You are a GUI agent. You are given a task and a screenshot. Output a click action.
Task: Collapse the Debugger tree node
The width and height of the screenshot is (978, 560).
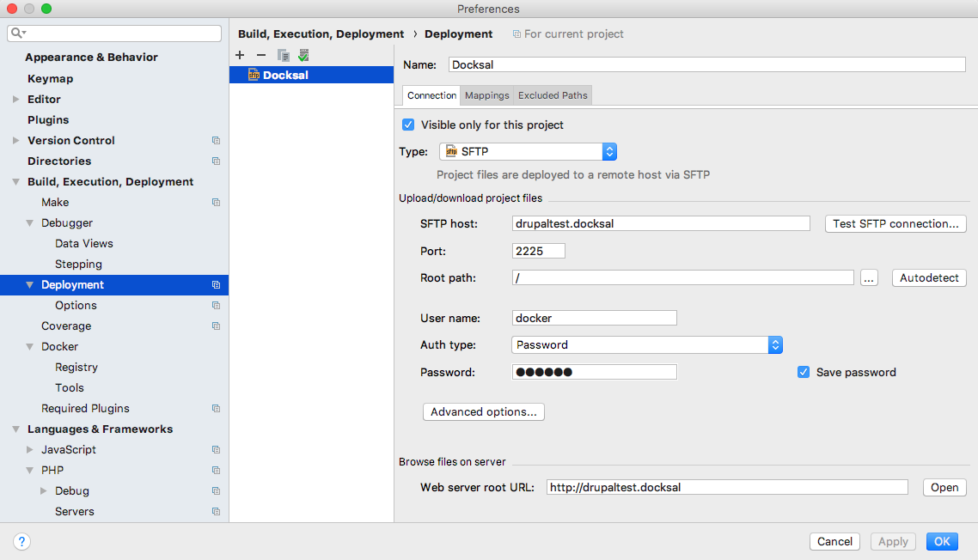point(30,223)
